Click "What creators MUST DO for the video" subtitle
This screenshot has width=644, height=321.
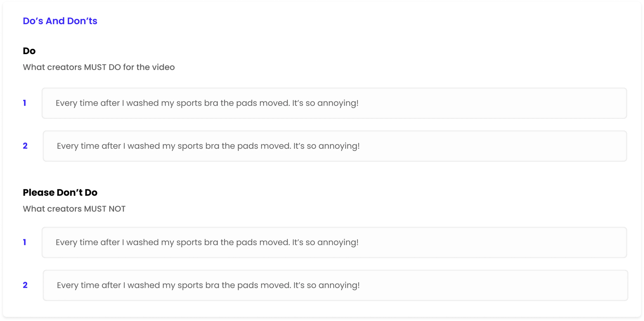point(99,67)
